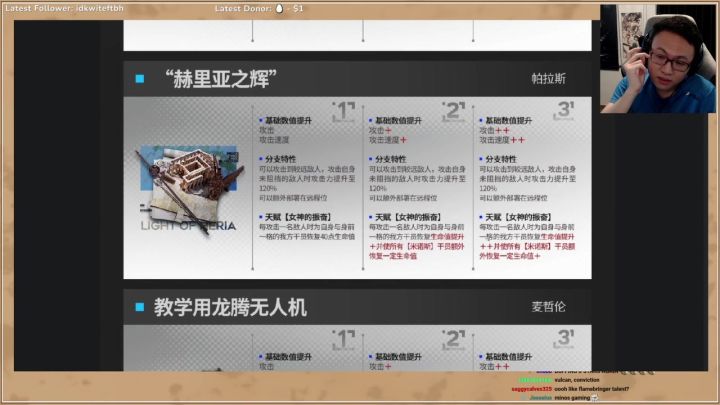Click "天赋【女神的振奋】" heading in level 3 column

pos(518,217)
